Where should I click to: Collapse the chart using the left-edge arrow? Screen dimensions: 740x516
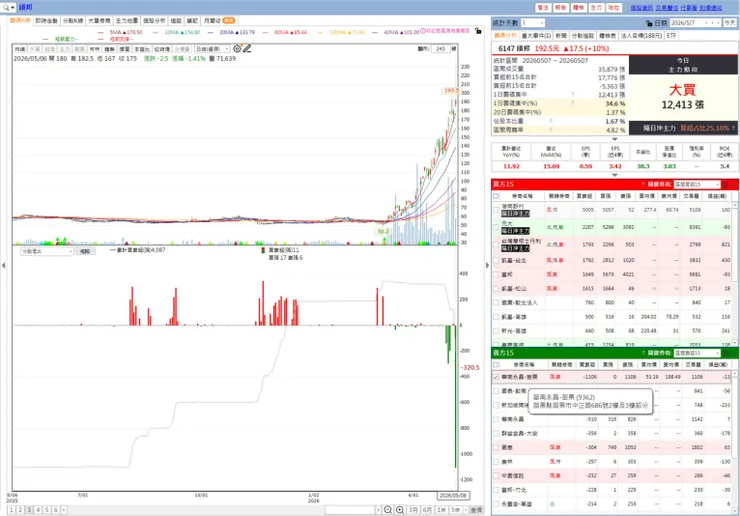coord(4,265)
